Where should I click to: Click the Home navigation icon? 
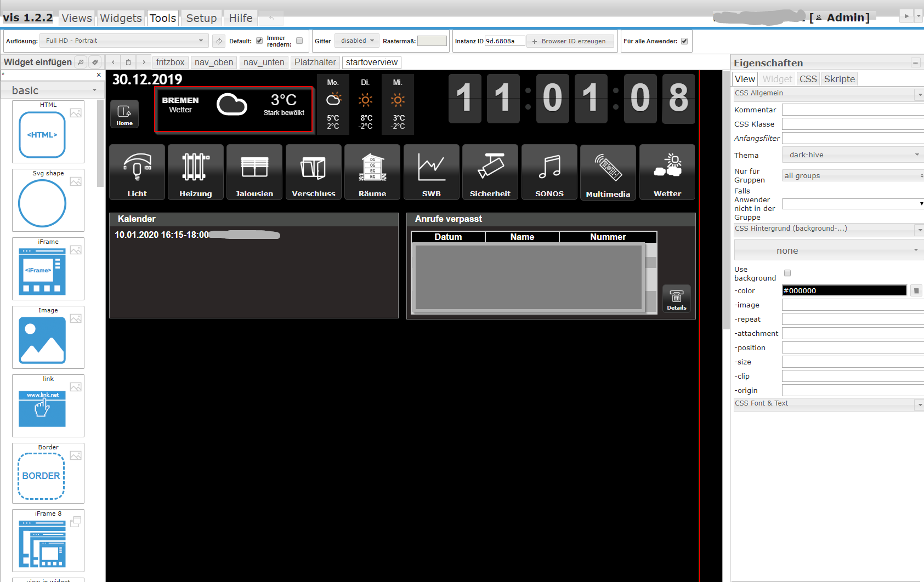tap(124, 114)
